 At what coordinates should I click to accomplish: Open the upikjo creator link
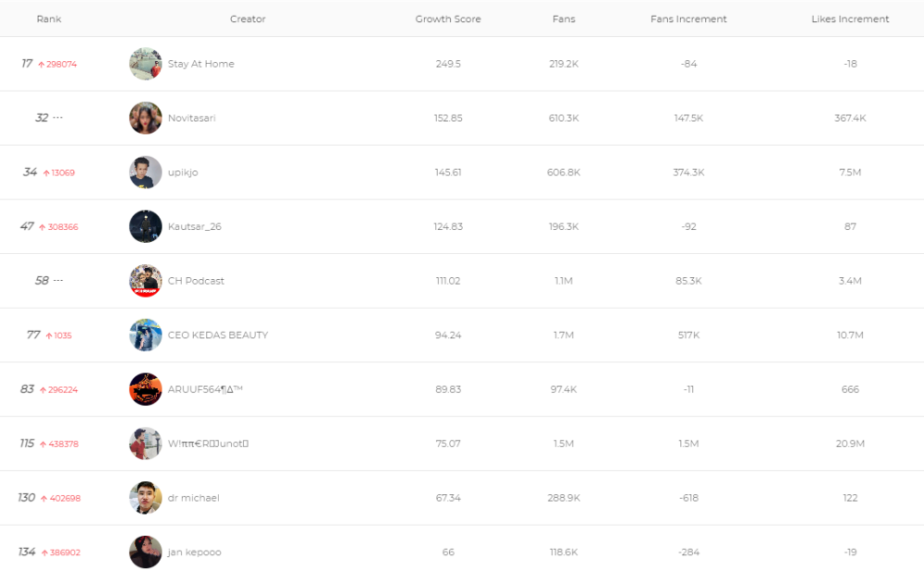click(x=183, y=172)
